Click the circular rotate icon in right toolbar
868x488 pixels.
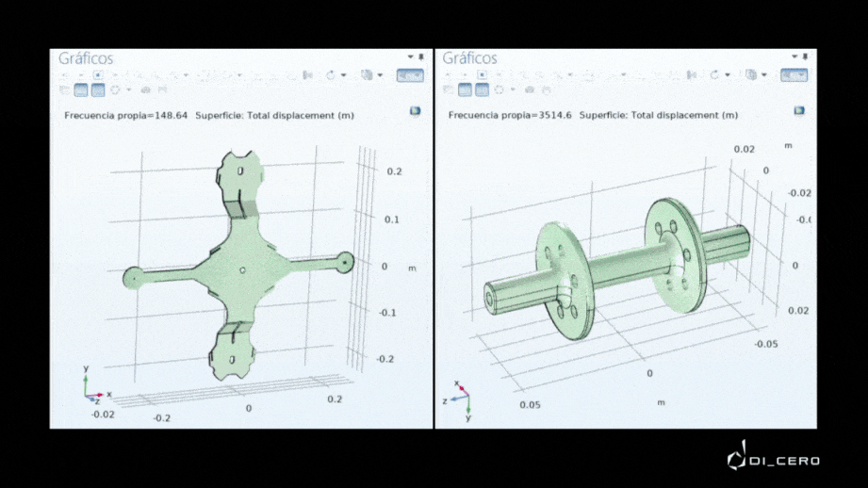(714, 74)
